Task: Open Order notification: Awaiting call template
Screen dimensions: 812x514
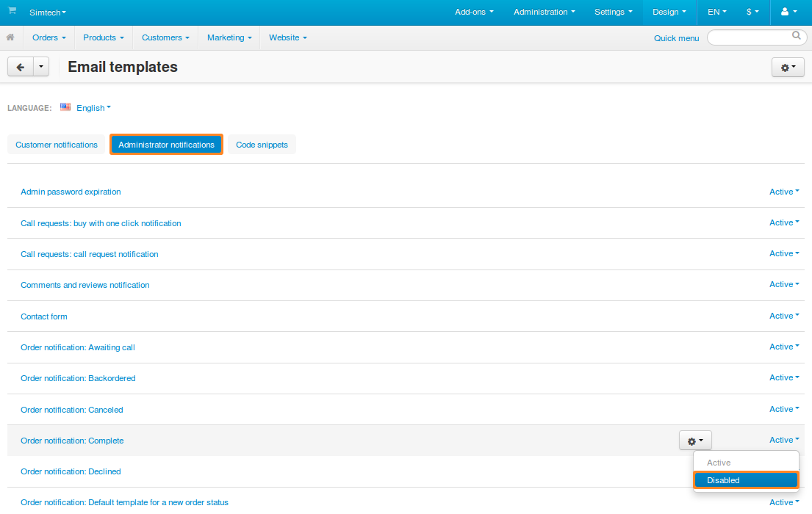Action: coord(78,347)
